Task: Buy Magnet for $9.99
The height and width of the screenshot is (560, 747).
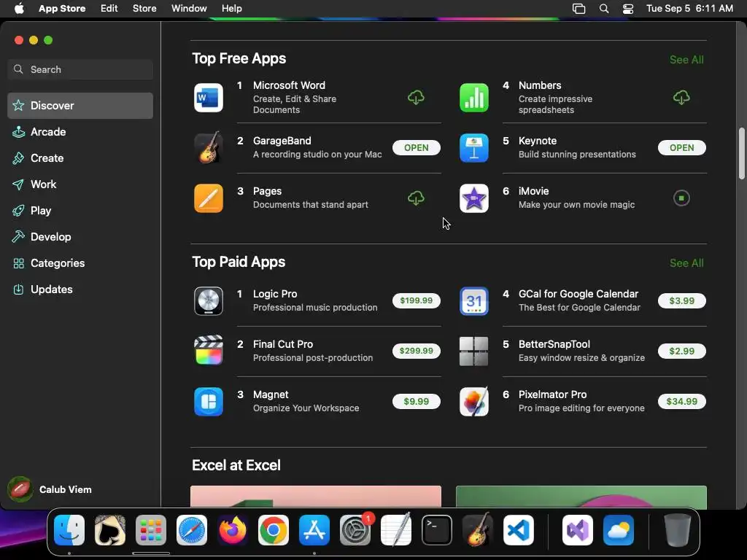Action: pos(416,402)
